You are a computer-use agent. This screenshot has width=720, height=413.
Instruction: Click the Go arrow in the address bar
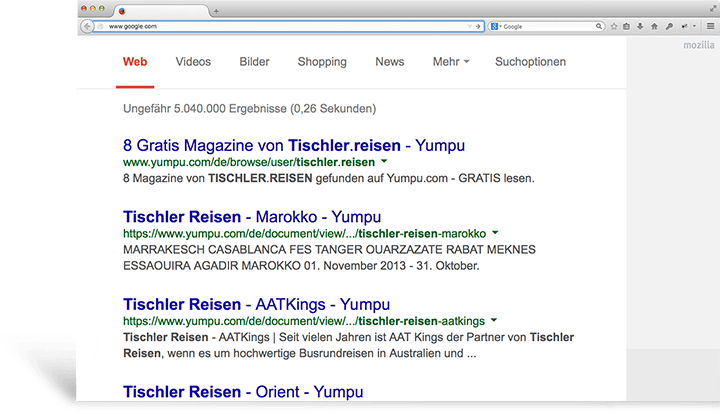(478, 26)
